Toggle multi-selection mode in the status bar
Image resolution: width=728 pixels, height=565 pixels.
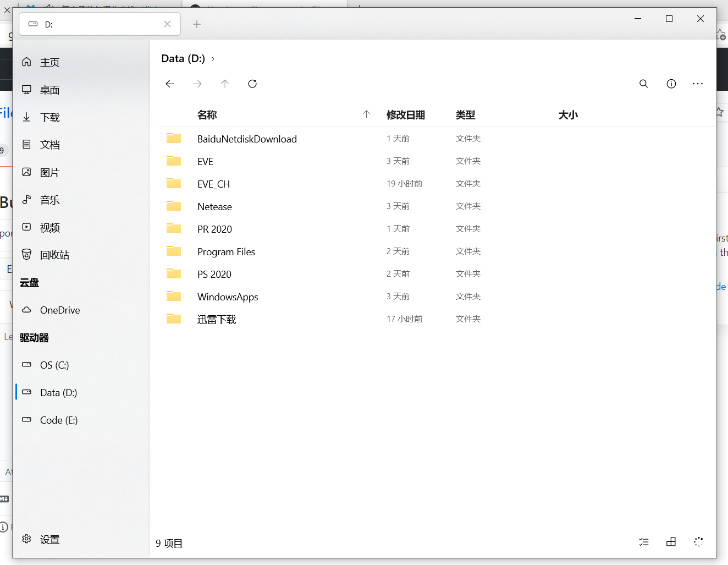click(643, 542)
